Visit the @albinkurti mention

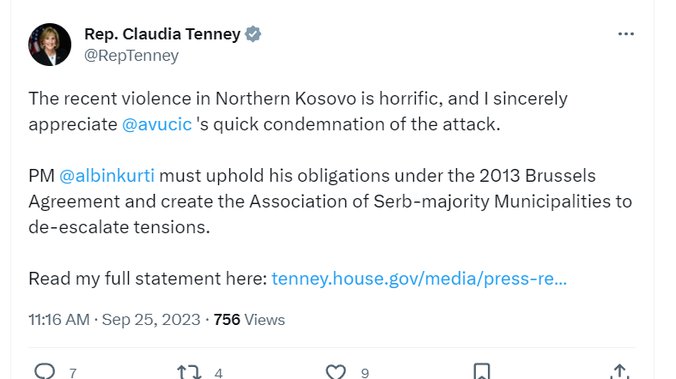(106, 176)
